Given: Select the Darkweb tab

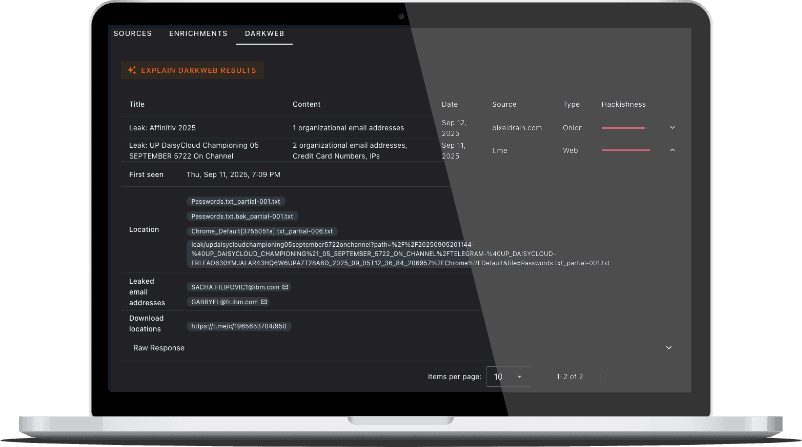Looking at the screenshot, I should [x=264, y=34].
